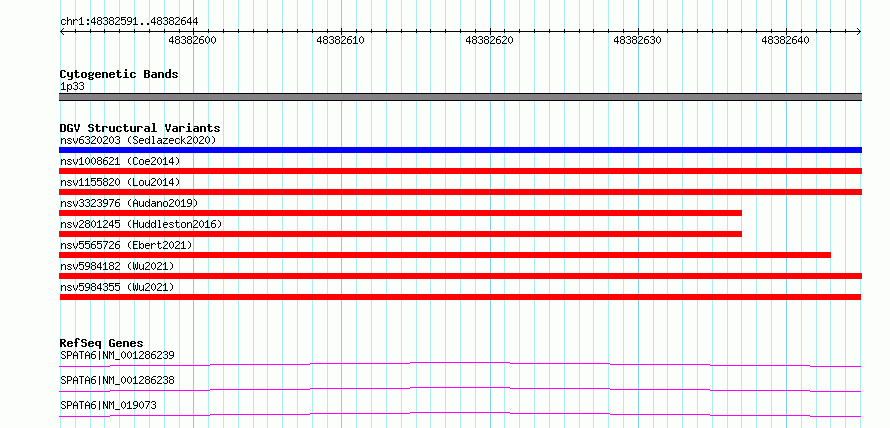Click the blue nsv6320203 variant bar
The image size is (890, 428).
click(x=460, y=150)
